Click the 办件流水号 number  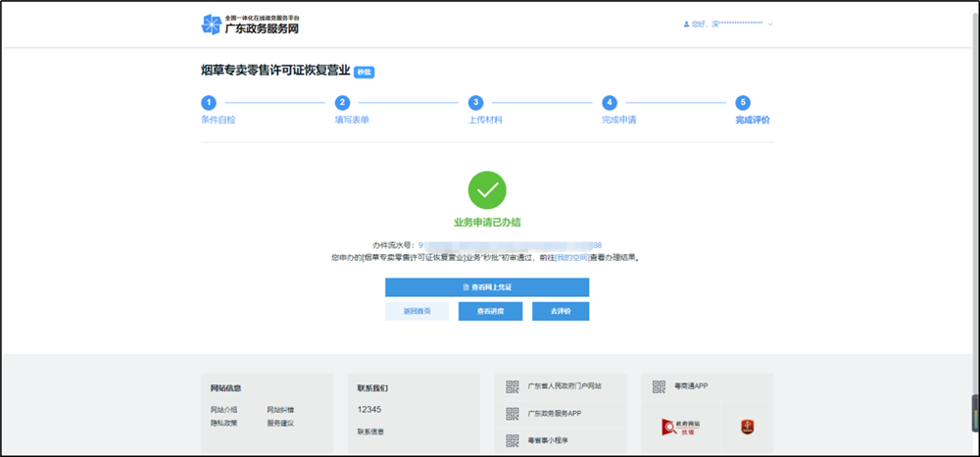tap(510, 246)
